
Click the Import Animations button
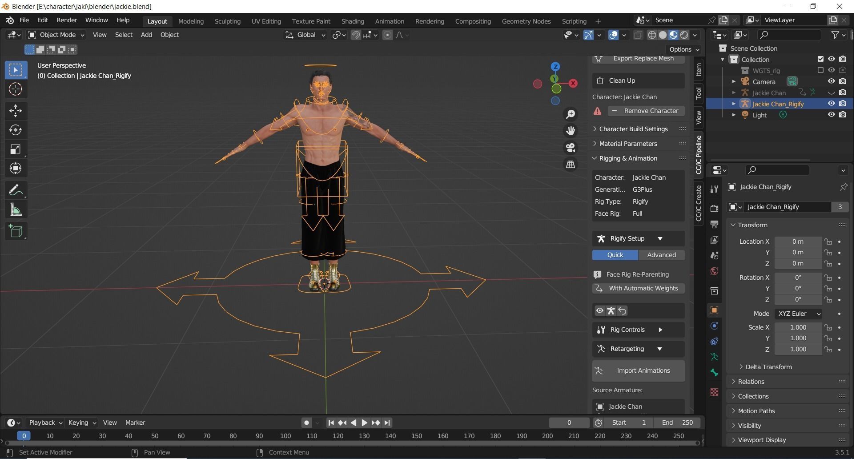click(639, 370)
